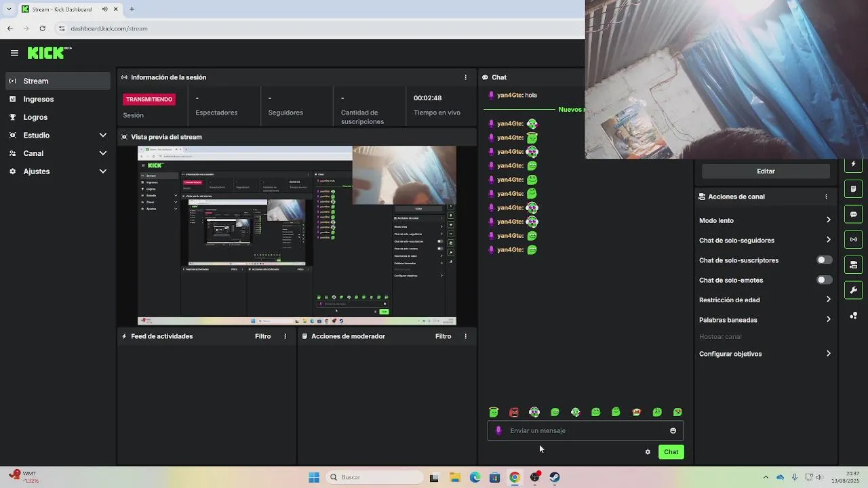Open the lightning bolt widget in right rail
Image resolution: width=868 pixels, height=488 pixels.
pyautogui.click(x=854, y=164)
